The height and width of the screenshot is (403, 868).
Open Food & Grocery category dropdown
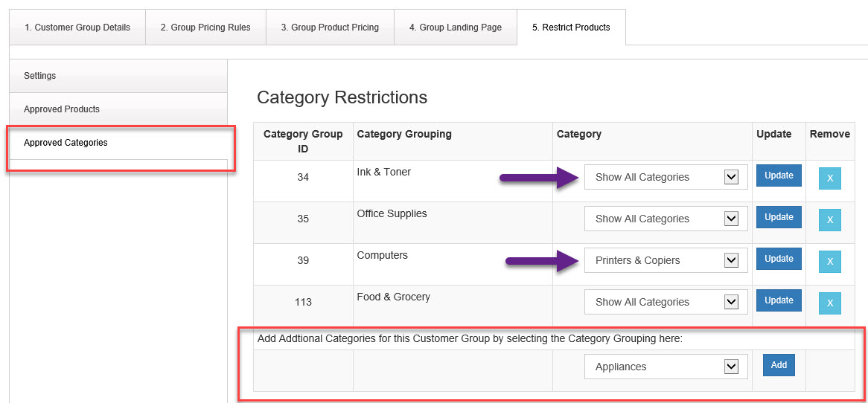(x=666, y=302)
